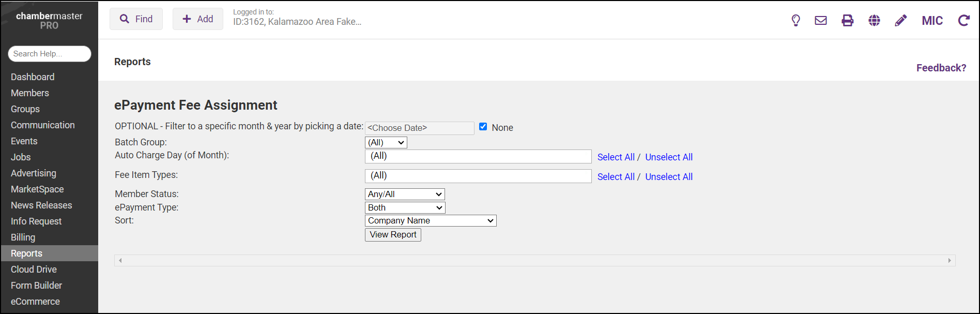980x314 pixels.
Task: Click the globe icon in header
Action: (874, 21)
